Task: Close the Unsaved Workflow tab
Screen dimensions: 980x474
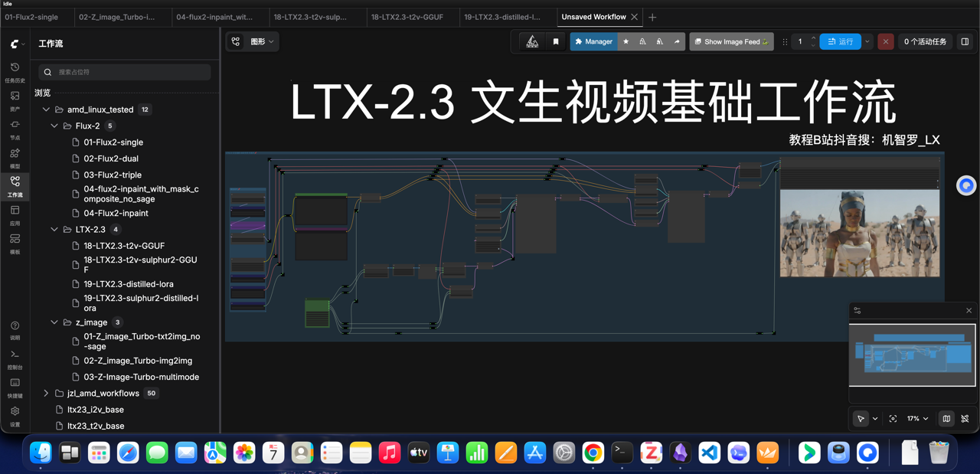Action: coord(634,17)
